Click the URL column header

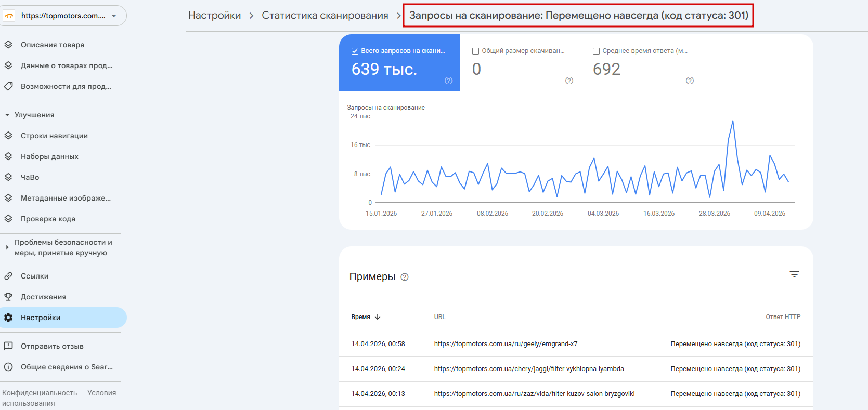440,317
